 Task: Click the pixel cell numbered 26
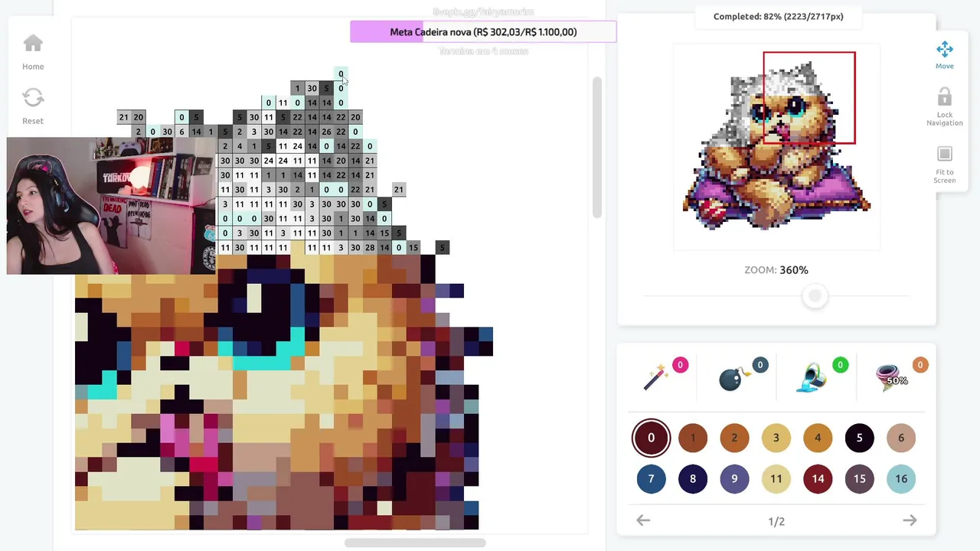[x=326, y=132]
